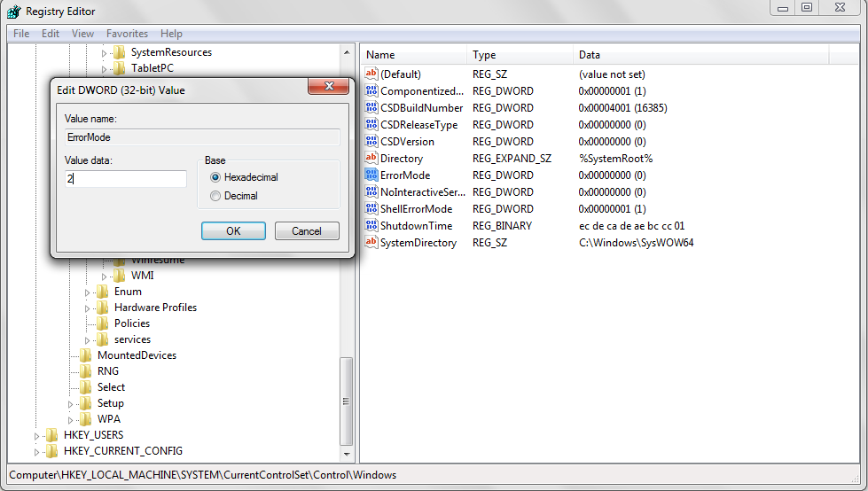Sort values by Type column header
868x491 pixels.
[x=520, y=55]
